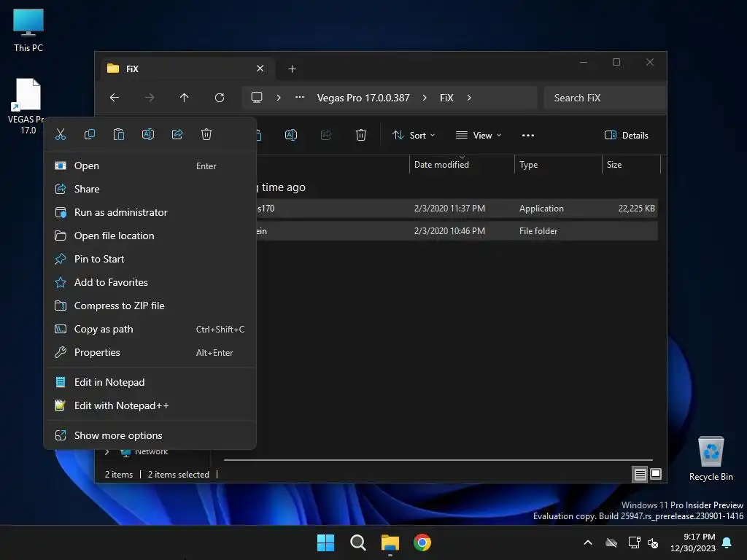Image resolution: width=747 pixels, height=560 pixels.
Task: Choose Edit in Notepad
Action: (150, 382)
